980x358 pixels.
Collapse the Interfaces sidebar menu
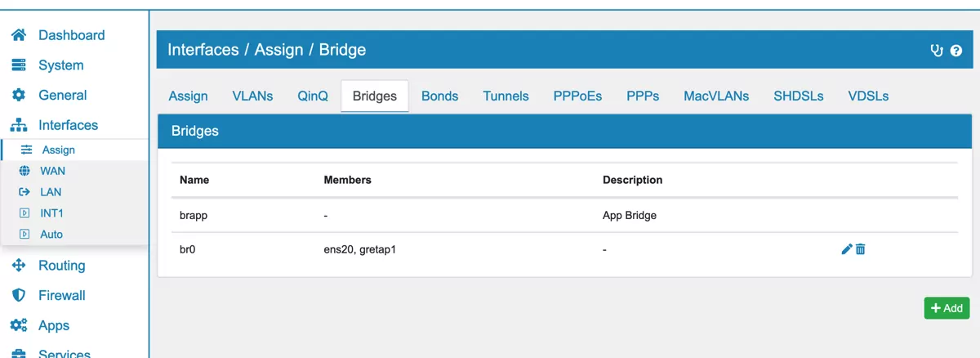point(68,125)
